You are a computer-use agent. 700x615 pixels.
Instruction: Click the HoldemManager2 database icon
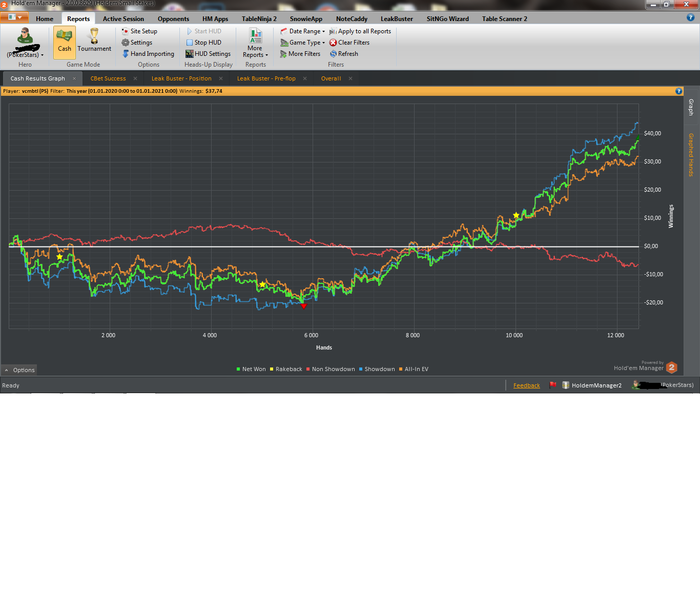coord(566,385)
